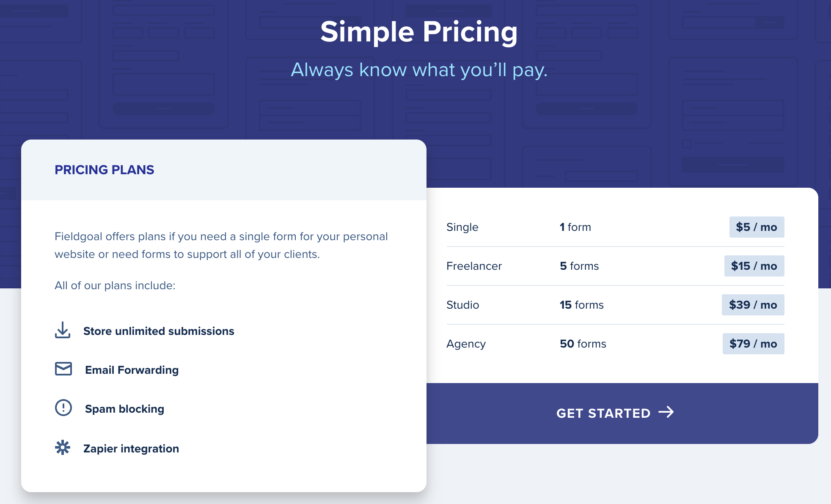The width and height of the screenshot is (831, 504).
Task: Click the envelope Email Forwarding icon
Action: 63,369
